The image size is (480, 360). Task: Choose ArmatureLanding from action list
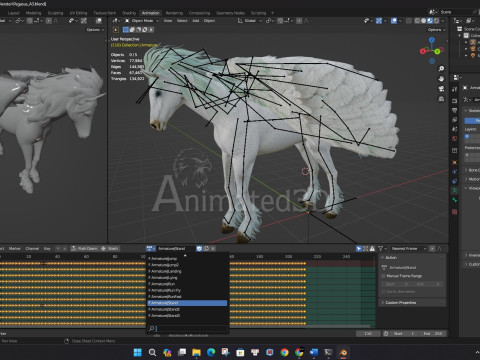pyautogui.click(x=187, y=271)
